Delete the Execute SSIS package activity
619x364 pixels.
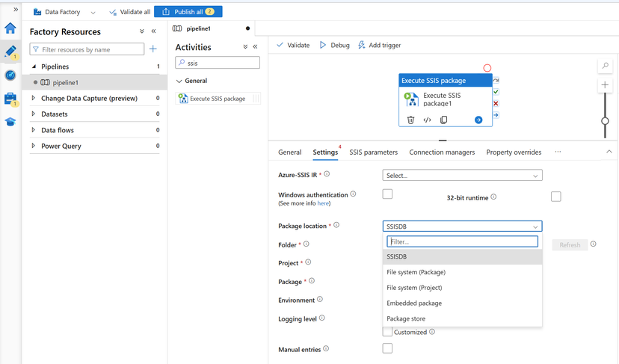(x=410, y=120)
